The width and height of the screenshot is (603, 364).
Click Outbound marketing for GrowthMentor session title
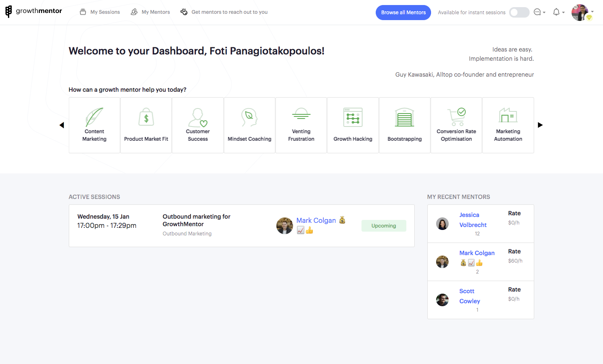197,220
